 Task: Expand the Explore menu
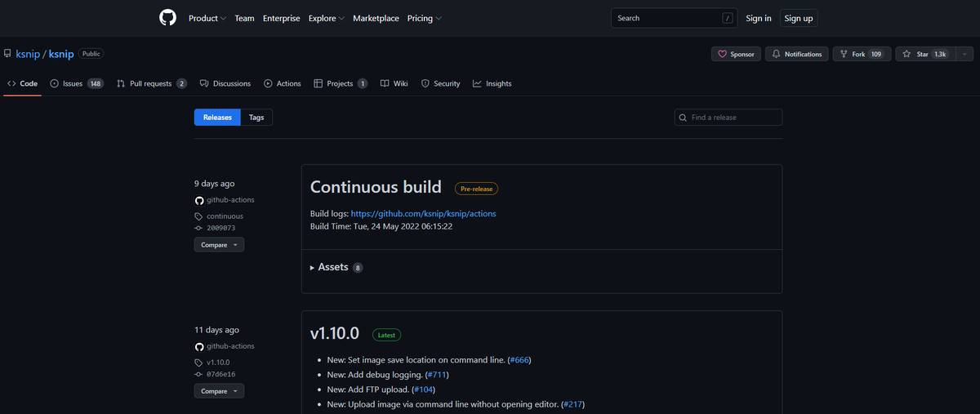click(327, 18)
